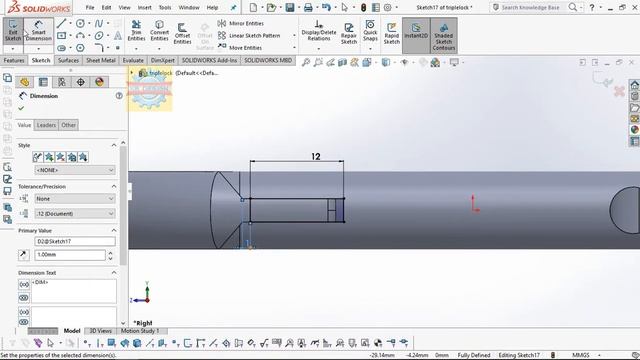
Task: Select the Smart Dimension tool
Action: click(38, 31)
